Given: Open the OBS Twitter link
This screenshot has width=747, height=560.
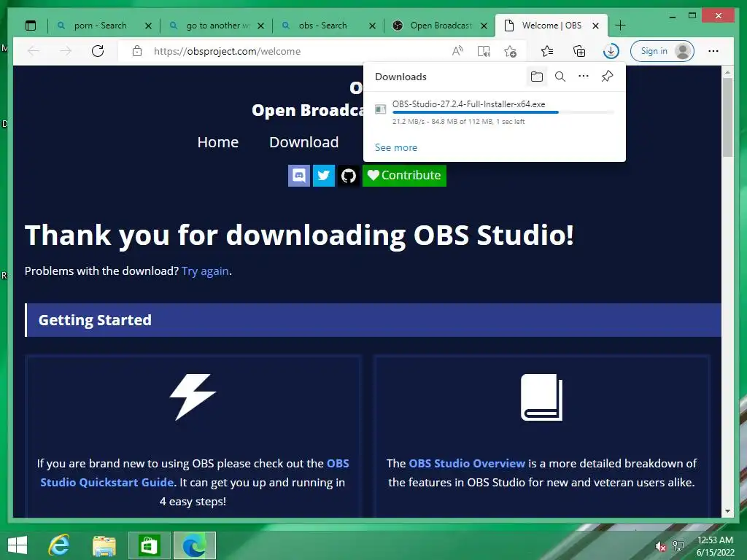Looking at the screenshot, I should pos(324,176).
